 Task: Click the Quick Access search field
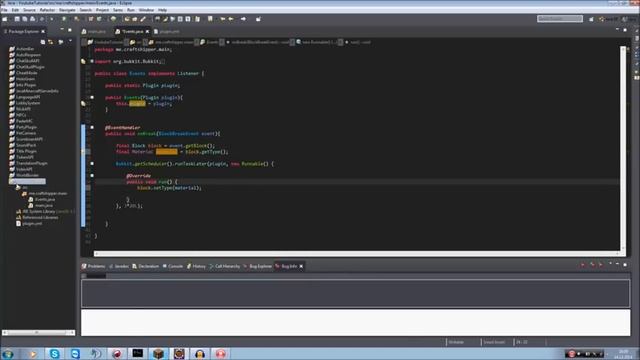(x=560, y=19)
